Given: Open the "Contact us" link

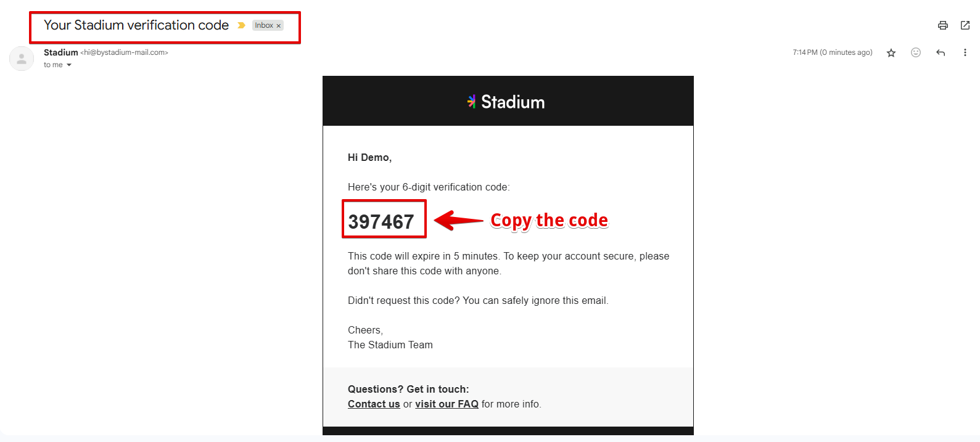Looking at the screenshot, I should (374, 404).
